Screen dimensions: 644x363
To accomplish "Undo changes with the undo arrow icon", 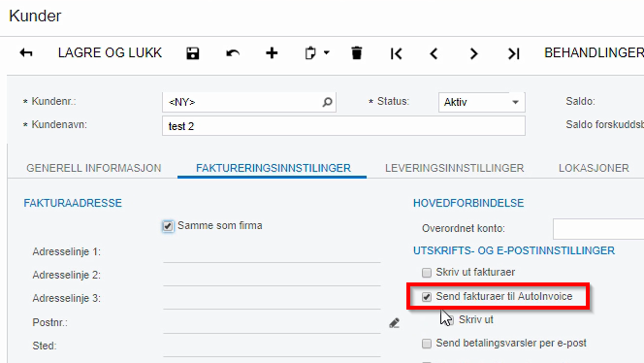I will [x=233, y=53].
